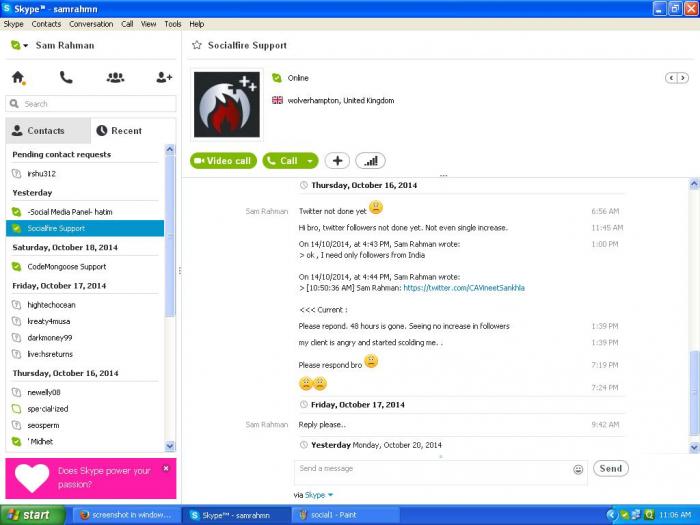Select CodeMongoose Support contact
Image resolution: width=700 pixels, height=525 pixels.
[85, 267]
